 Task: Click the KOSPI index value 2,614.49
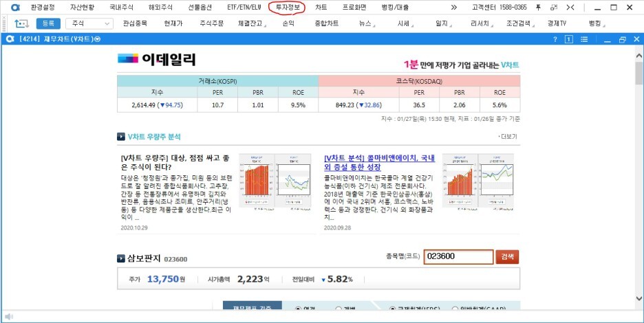144,105
